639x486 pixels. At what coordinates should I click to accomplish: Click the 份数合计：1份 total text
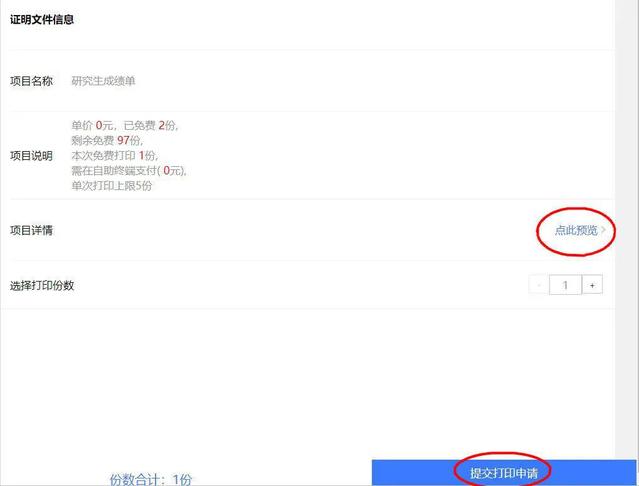[x=150, y=479]
